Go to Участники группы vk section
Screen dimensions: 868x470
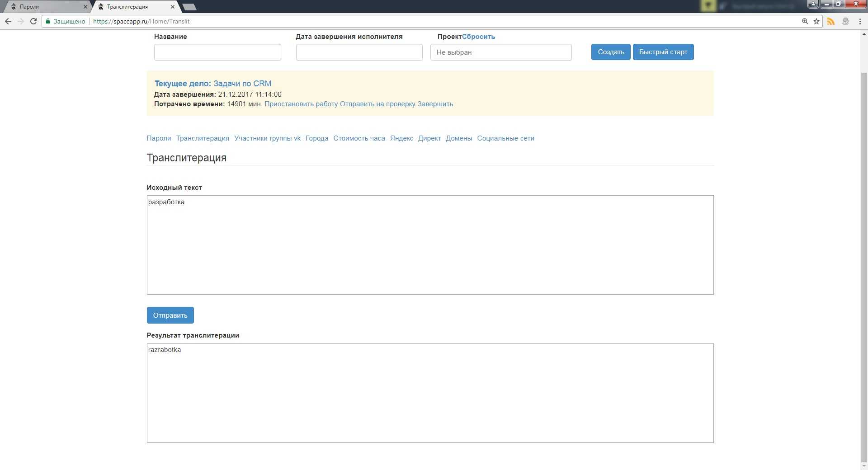(x=267, y=138)
